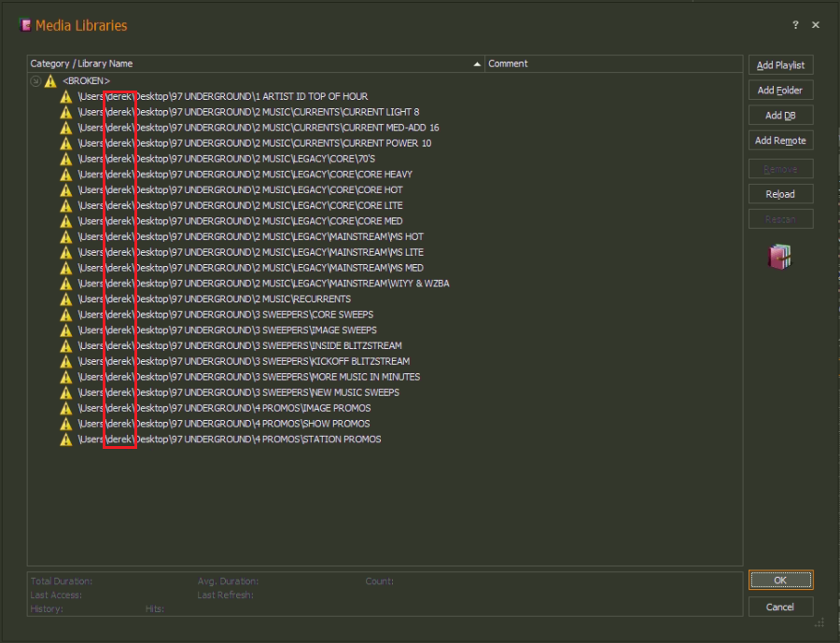Click the Add Remote button
840x643 pixels.
780,140
